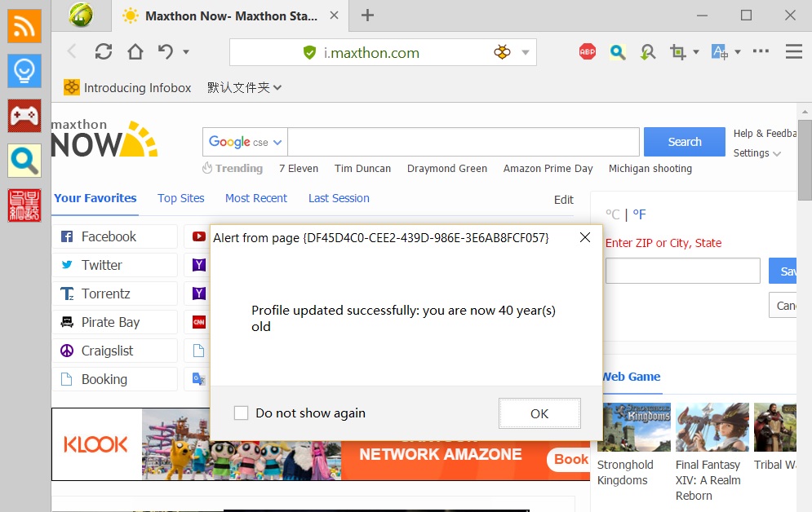Screen dimensions: 812x512
Task: Confirm the alert with OK
Action: (539, 413)
